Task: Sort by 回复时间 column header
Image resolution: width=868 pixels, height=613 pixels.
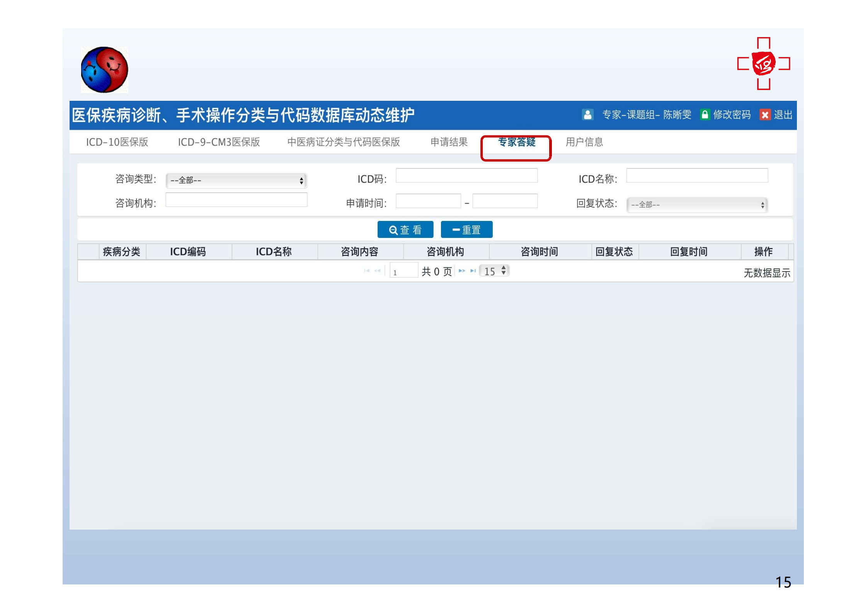Action: [689, 252]
